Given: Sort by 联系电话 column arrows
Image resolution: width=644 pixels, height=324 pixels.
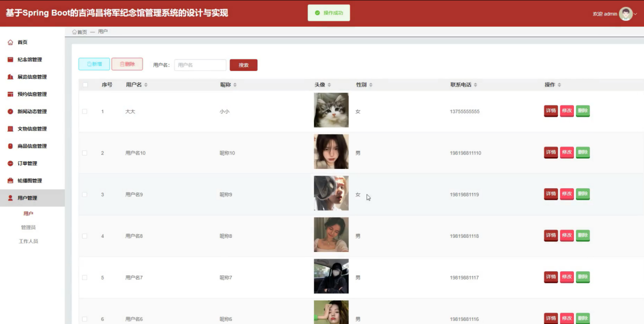Looking at the screenshot, I should click(x=475, y=85).
